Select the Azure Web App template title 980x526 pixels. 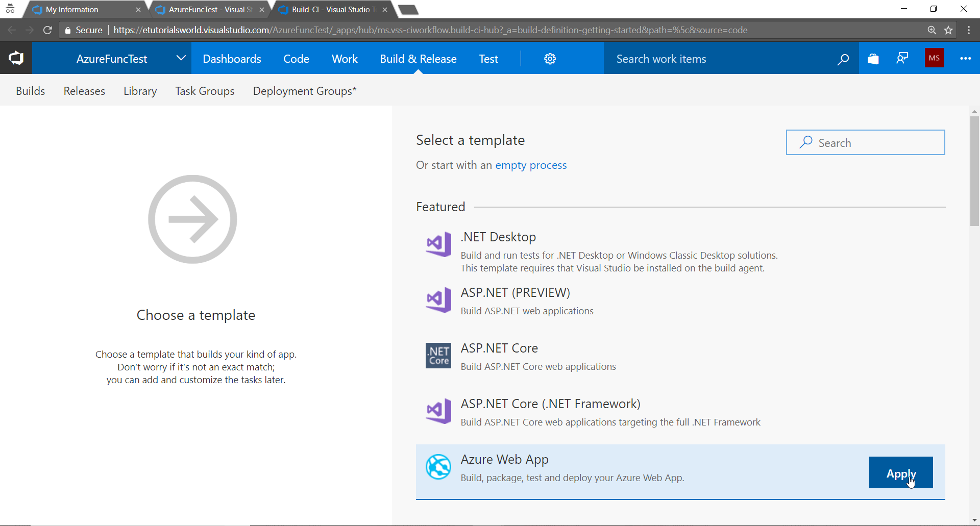pos(505,459)
